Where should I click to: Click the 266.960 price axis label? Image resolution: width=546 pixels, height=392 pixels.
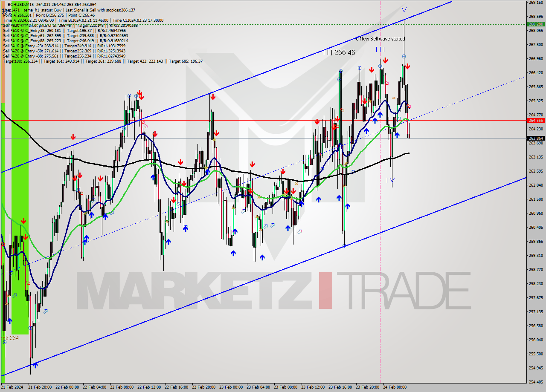point(536,59)
